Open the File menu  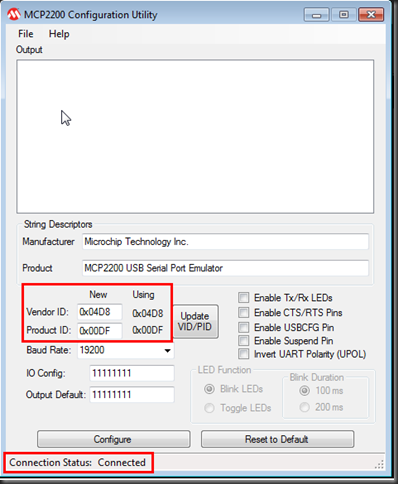pyautogui.click(x=26, y=34)
